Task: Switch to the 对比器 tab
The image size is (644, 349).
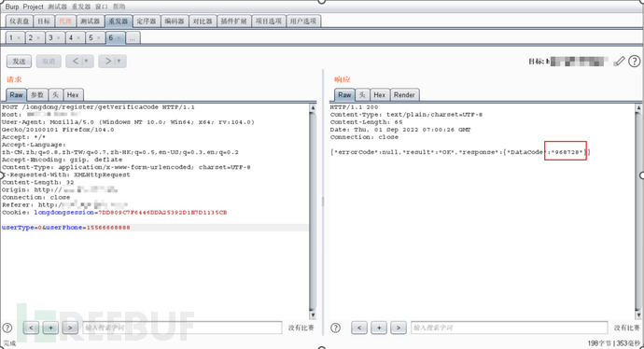Action: tap(203, 21)
